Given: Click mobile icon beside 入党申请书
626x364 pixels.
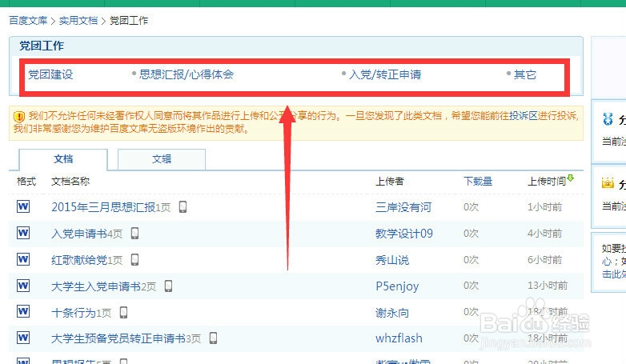Looking at the screenshot, I should point(135,233).
